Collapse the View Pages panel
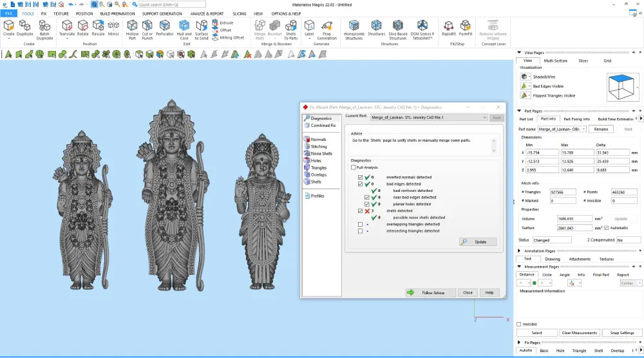This screenshot has height=358, width=644. (519, 53)
